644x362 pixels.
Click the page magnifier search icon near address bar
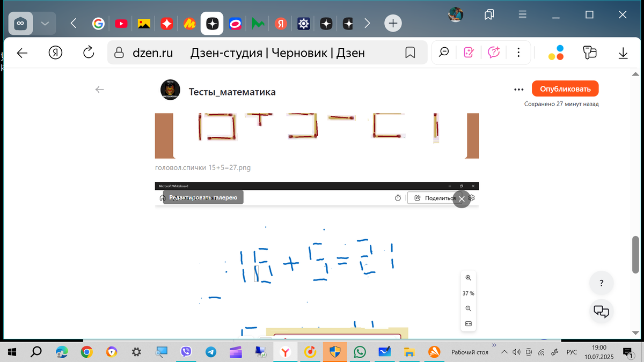[443, 52]
